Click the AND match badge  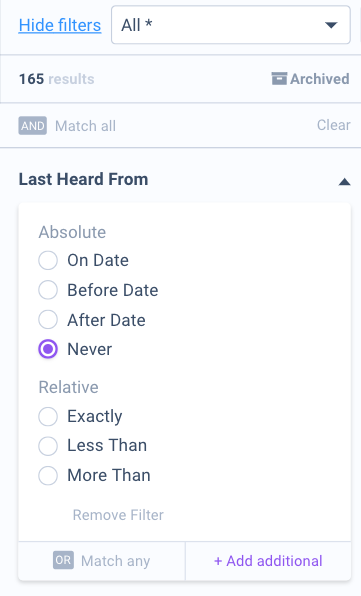(x=33, y=125)
